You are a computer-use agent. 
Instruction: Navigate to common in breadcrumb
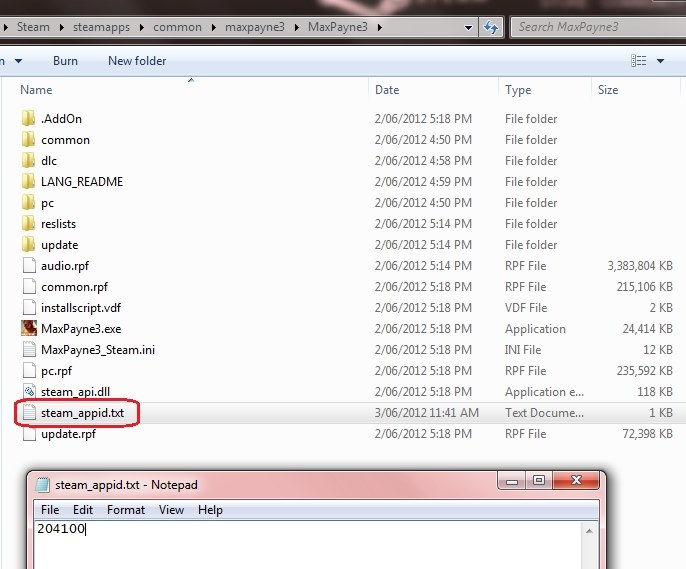177,27
